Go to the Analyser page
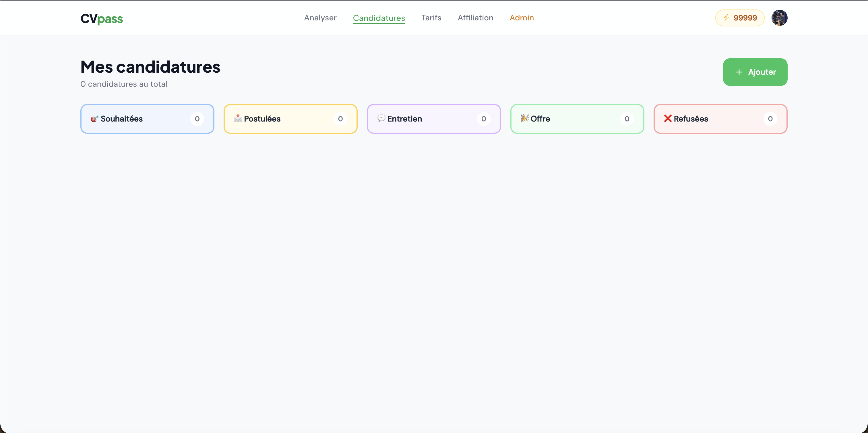 coord(320,18)
